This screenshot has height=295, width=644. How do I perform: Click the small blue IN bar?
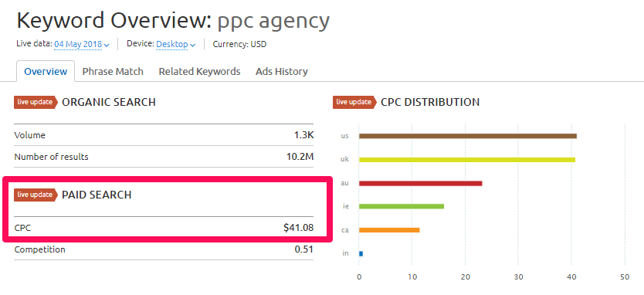pos(361,253)
